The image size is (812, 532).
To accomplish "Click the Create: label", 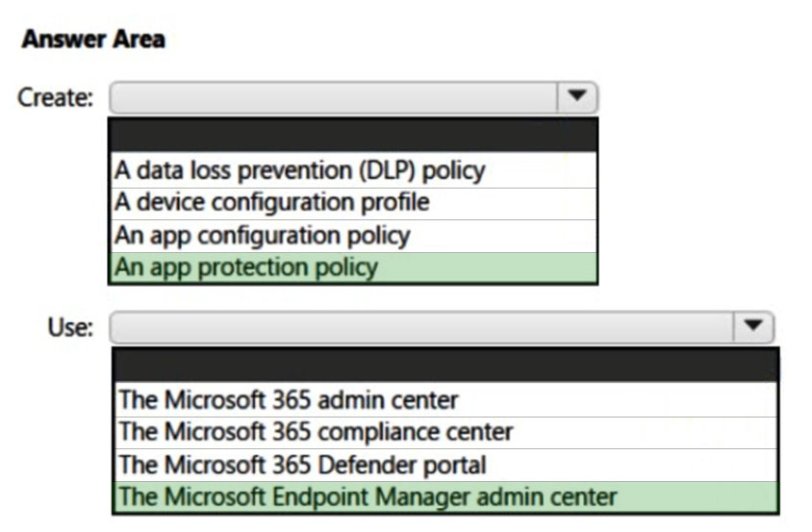I will pos(55,97).
